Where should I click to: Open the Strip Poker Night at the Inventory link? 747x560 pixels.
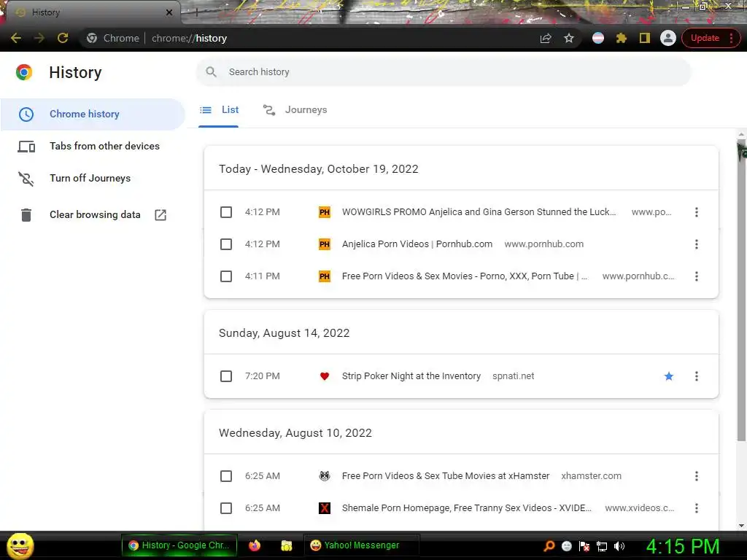pyautogui.click(x=411, y=376)
